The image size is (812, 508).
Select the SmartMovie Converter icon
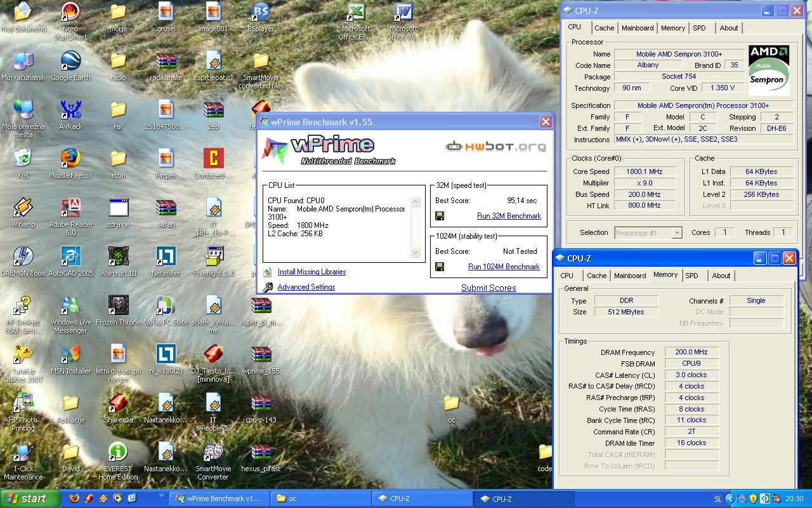click(x=213, y=451)
